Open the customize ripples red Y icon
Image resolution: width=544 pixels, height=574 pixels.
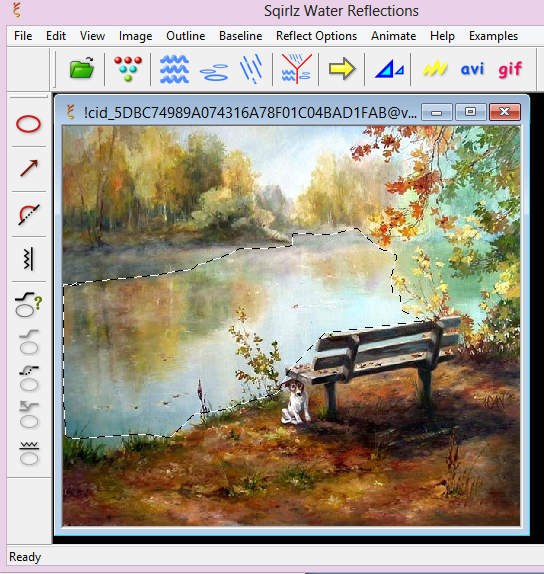296,68
